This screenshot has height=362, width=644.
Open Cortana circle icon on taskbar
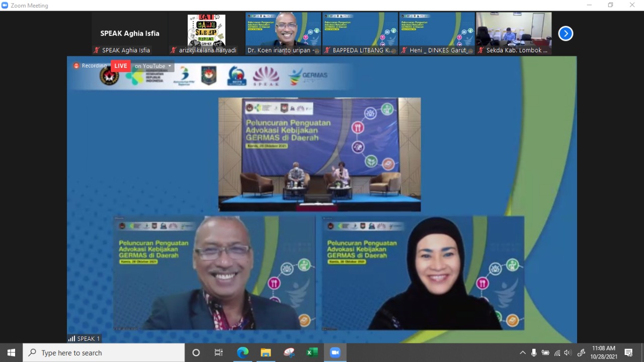pos(196,353)
